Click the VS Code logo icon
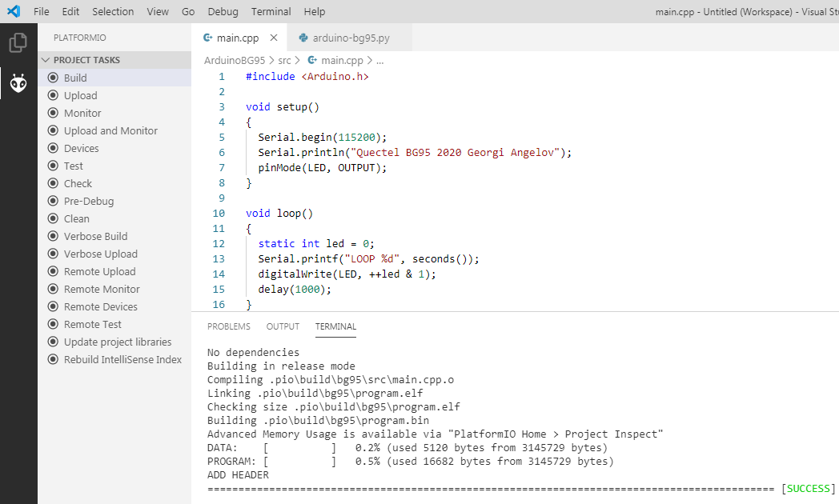This screenshot has width=839, height=504. [14, 11]
